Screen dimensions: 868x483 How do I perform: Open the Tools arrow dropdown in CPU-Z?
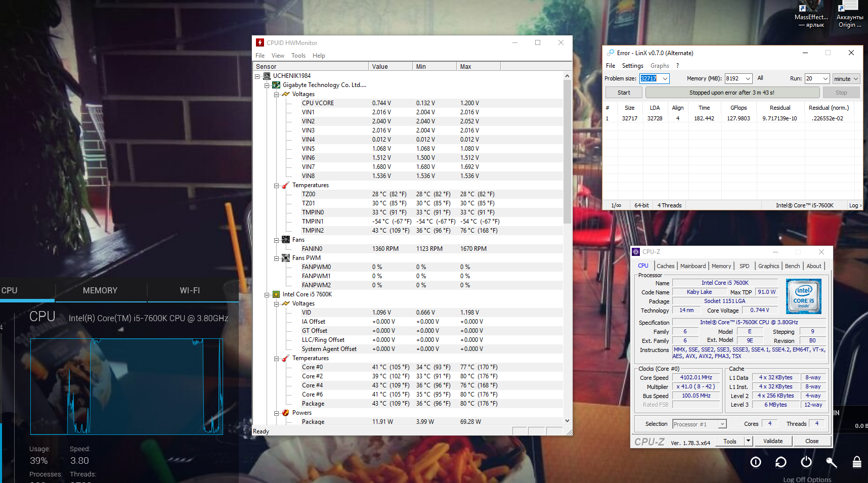pos(748,441)
